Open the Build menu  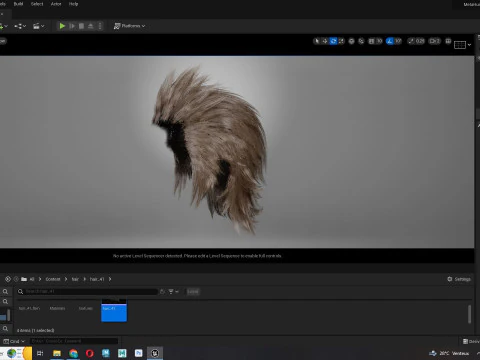[18, 4]
